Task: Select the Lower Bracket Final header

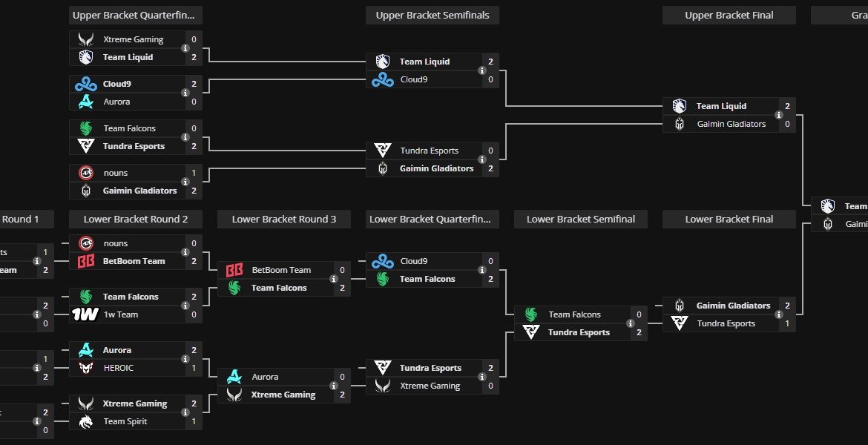Action: click(x=729, y=219)
